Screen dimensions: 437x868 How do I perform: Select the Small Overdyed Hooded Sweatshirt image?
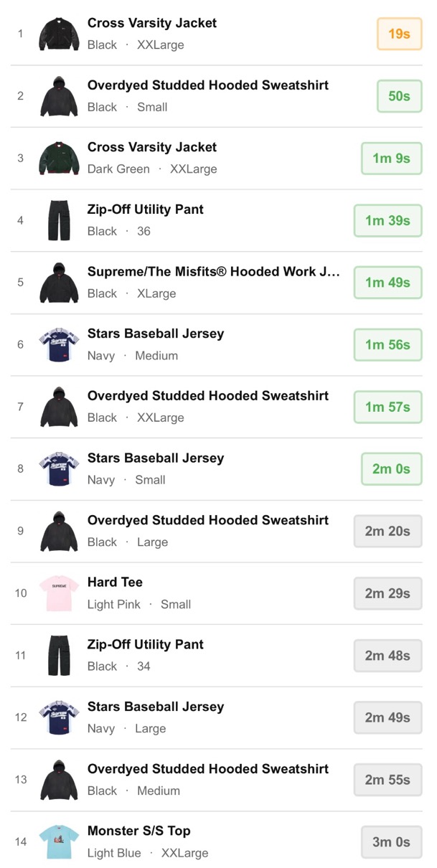(59, 96)
